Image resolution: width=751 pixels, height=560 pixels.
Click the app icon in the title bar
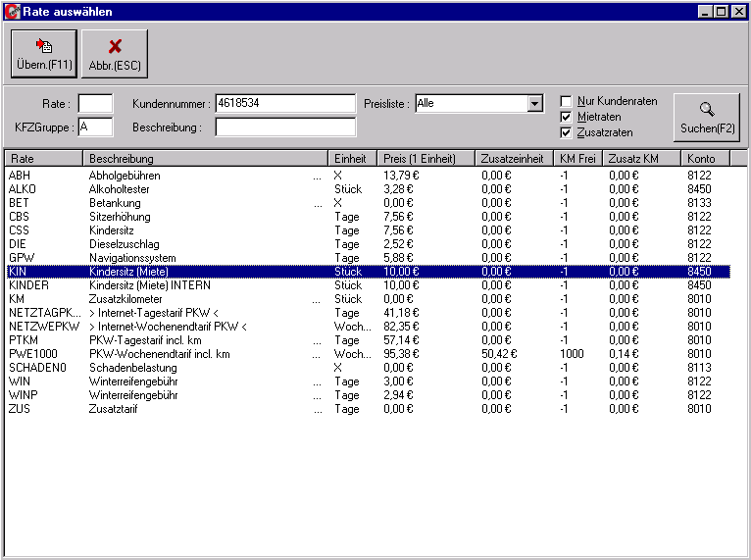coord(12,12)
